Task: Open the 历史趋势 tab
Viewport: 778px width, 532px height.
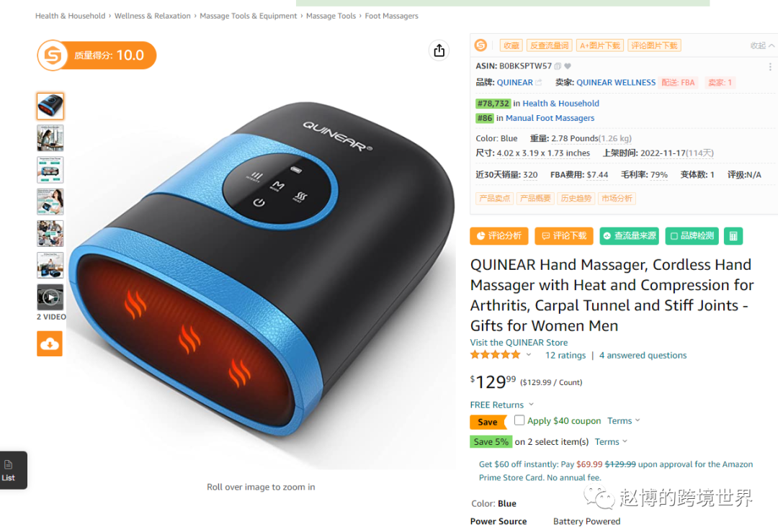Action: coord(576,198)
